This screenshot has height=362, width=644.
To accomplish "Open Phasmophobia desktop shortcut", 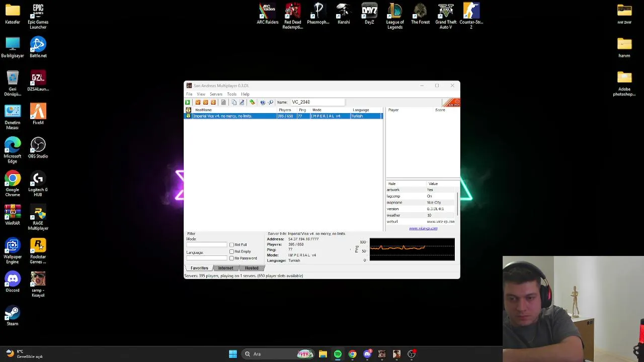I will coord(318,15).
